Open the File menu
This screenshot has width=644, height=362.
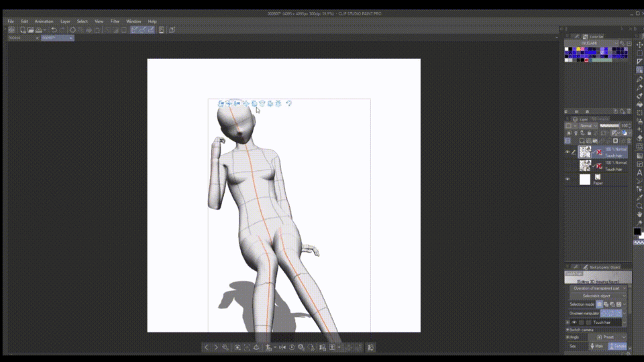tap(11, 21)
